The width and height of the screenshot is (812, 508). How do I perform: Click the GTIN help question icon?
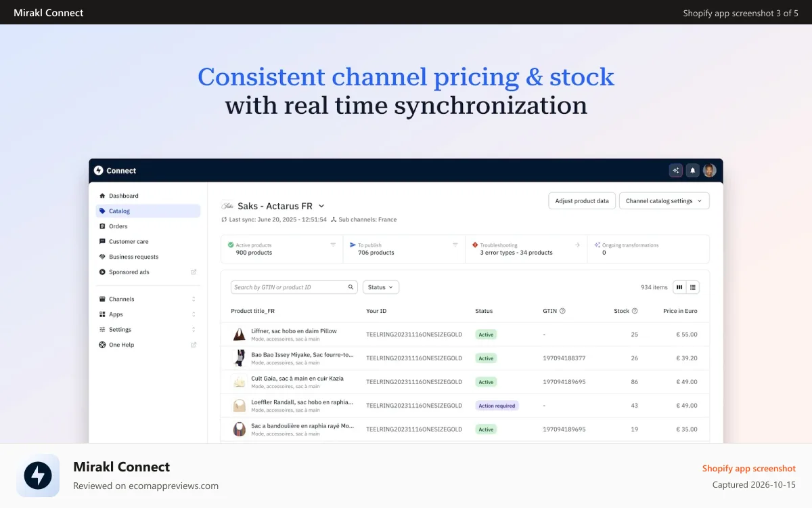pos(562,311)
